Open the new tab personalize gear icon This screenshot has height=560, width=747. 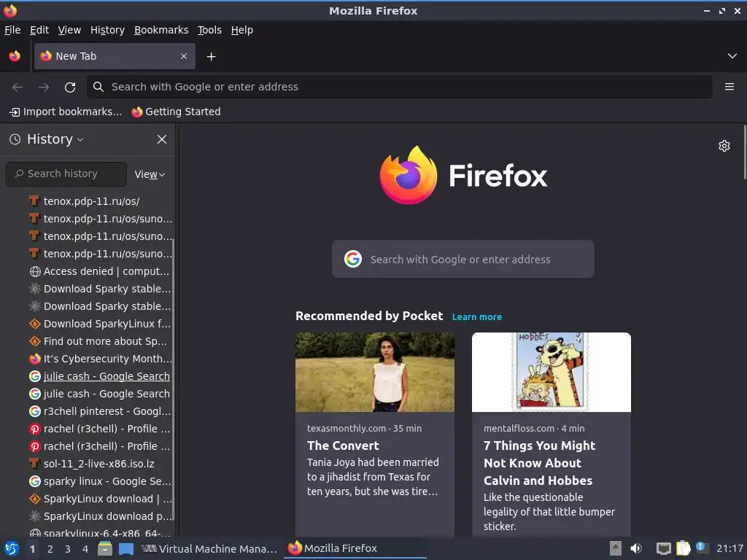point(724,146)
